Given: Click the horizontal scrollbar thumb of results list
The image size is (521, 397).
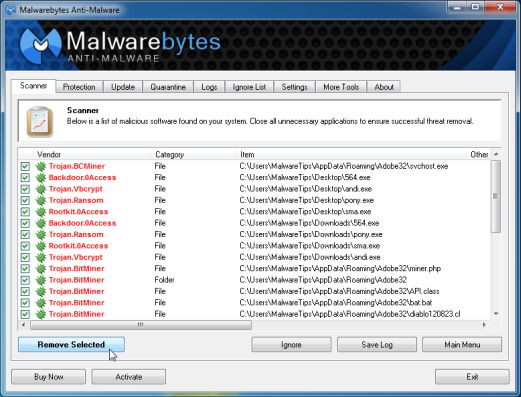Looking at the screenshot, I should pos(141,325).
